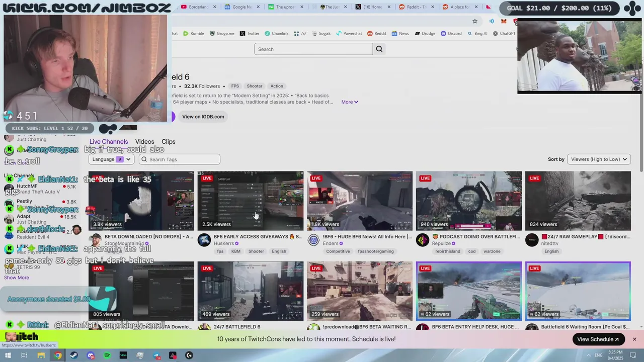
Task: Select the Clips tab
Action: [x=169, y=142]
